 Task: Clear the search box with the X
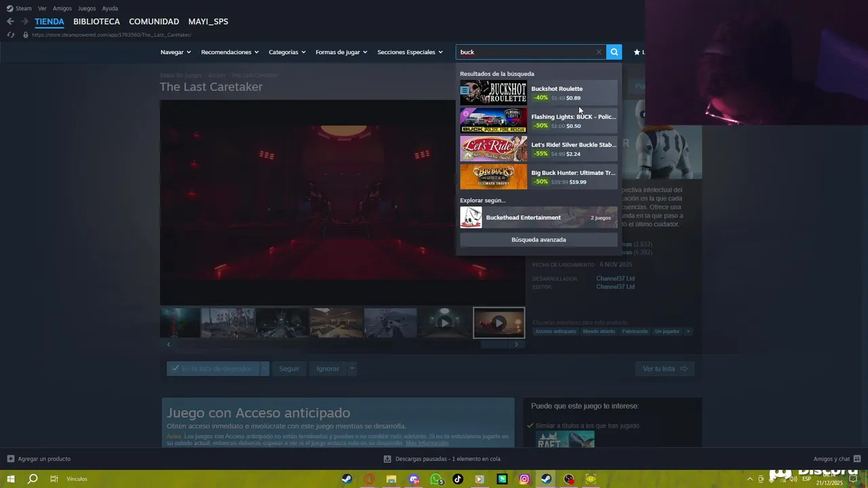coord(599,52)
